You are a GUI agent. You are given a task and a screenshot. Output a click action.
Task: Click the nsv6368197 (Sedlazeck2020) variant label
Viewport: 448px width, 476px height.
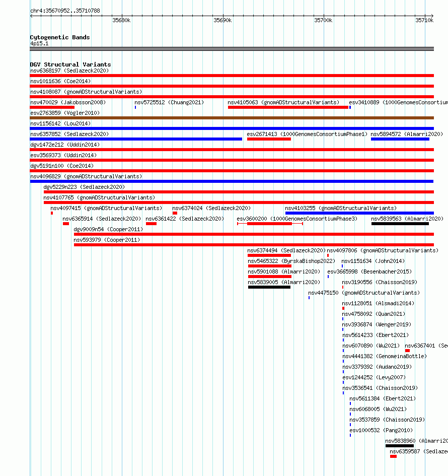tap(69, 71)
